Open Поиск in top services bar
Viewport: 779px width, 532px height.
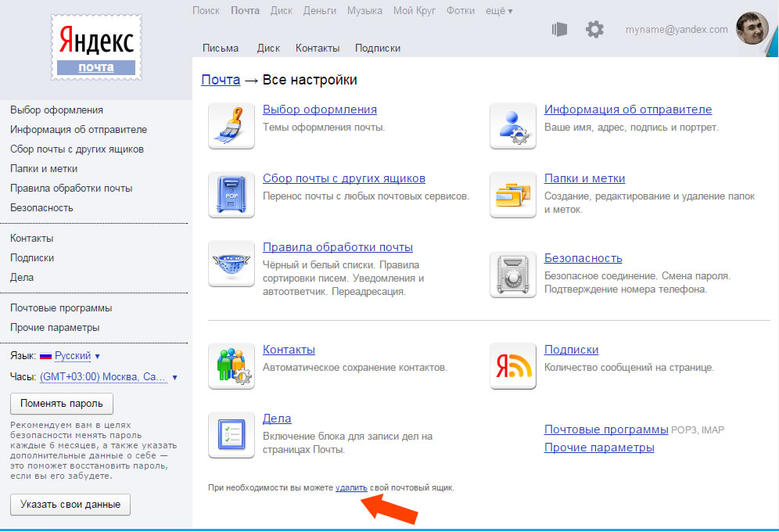tap(206, 10)
